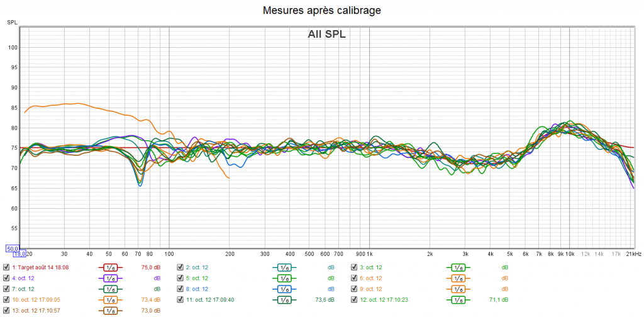Click the smoothing icon for trace 13
644x317 pixels.
click(x=109, y=311)
